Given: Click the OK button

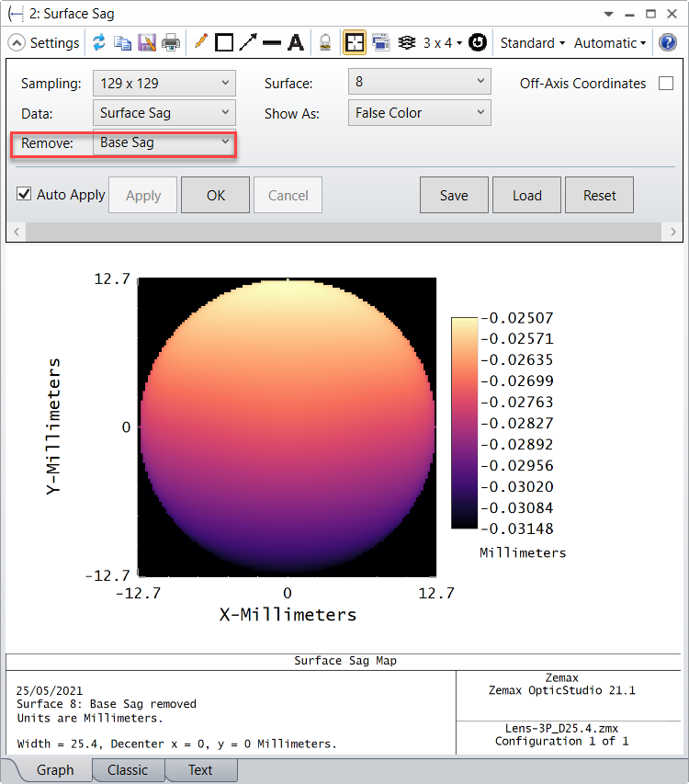Looking at the screenshot, I should point(215,195).
